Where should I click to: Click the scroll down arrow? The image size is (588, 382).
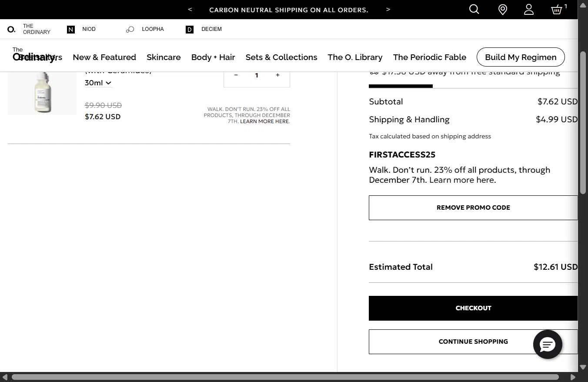(x=583, y=368)
